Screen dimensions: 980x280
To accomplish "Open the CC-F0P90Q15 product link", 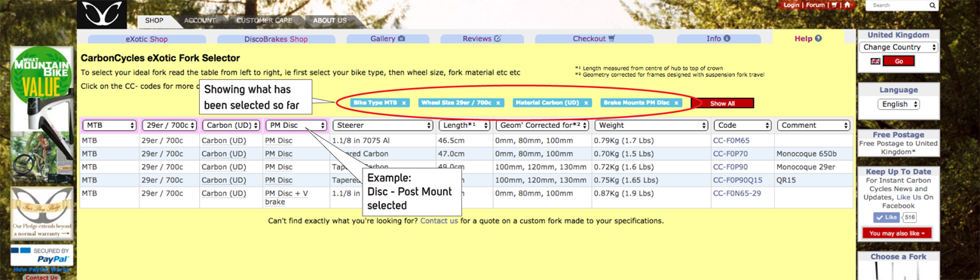I will pyautogui.click(x=737, y=180).
